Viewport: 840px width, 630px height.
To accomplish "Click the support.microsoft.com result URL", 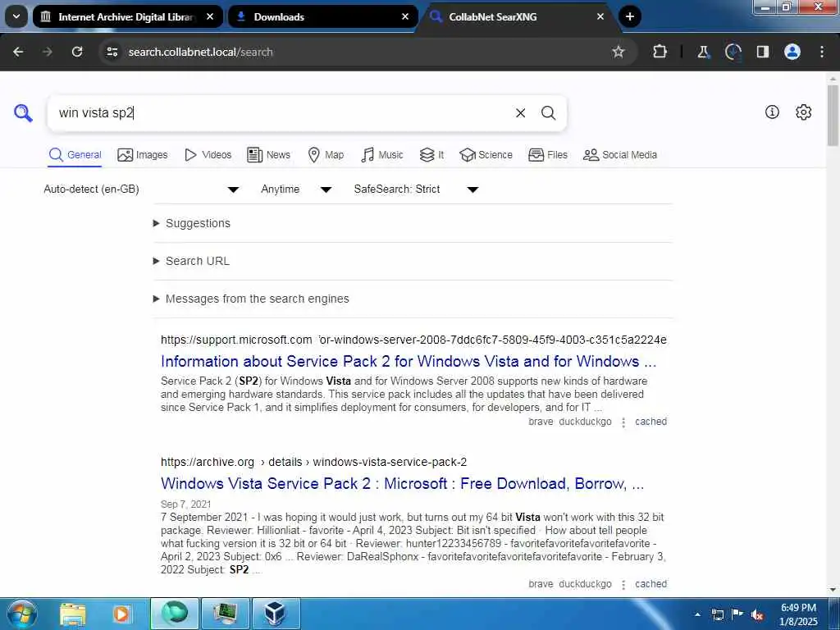I will coord(413,340).
